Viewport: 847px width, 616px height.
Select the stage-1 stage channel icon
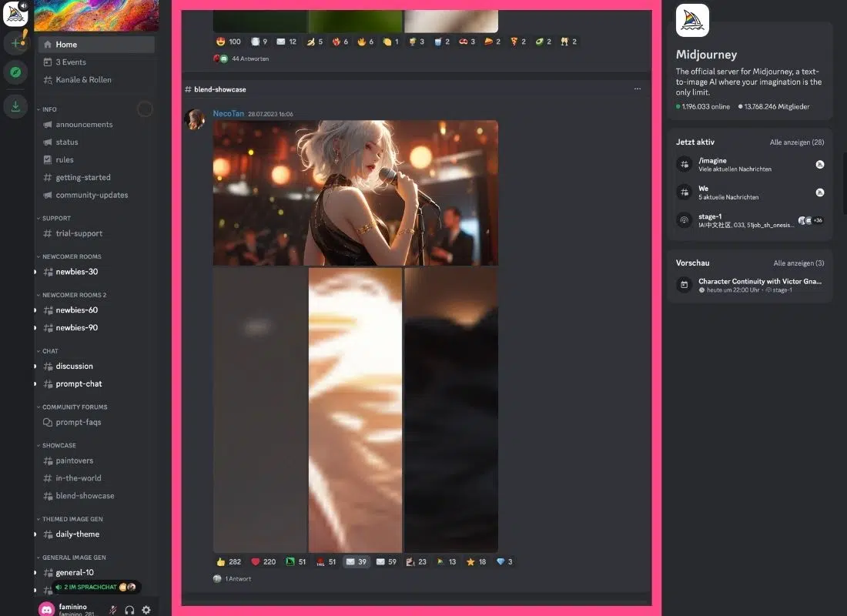click(x=684, y=220)
